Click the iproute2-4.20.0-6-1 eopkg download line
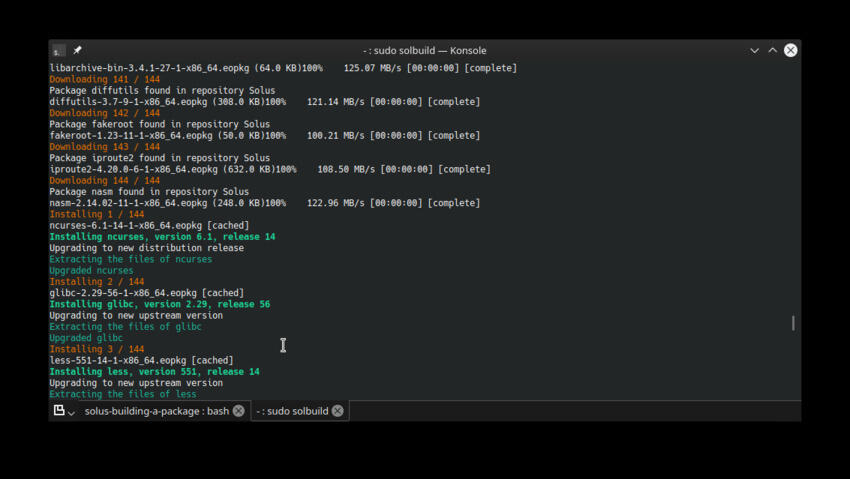850x479 pixels. (x=270, y=169)
